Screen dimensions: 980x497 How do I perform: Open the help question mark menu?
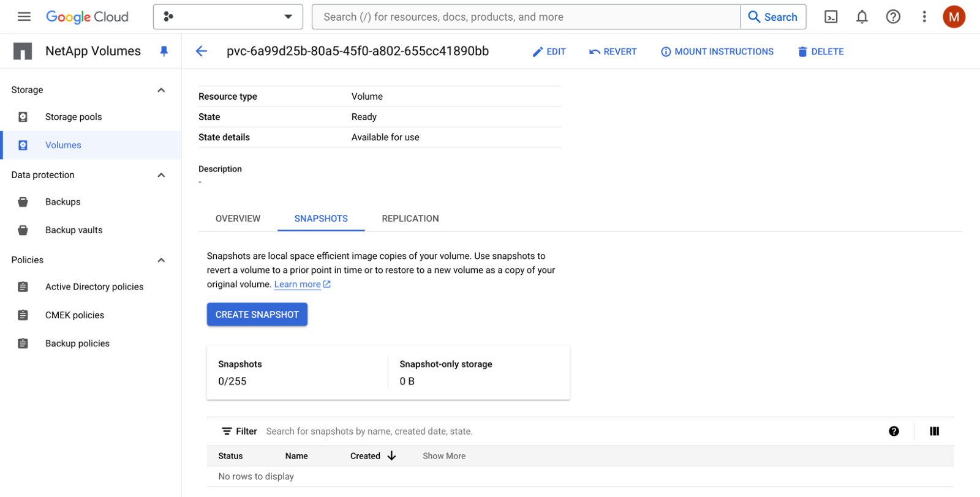(893, 17)
